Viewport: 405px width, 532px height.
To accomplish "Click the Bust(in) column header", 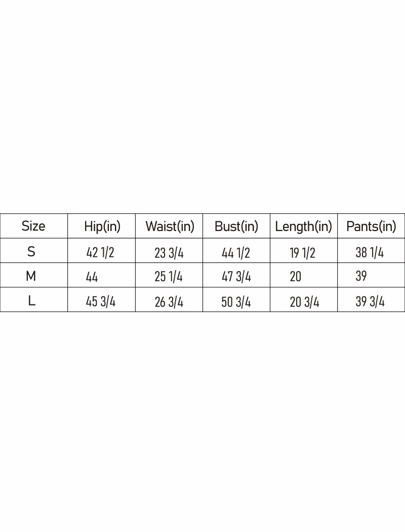I will click(x=236, y=226).
